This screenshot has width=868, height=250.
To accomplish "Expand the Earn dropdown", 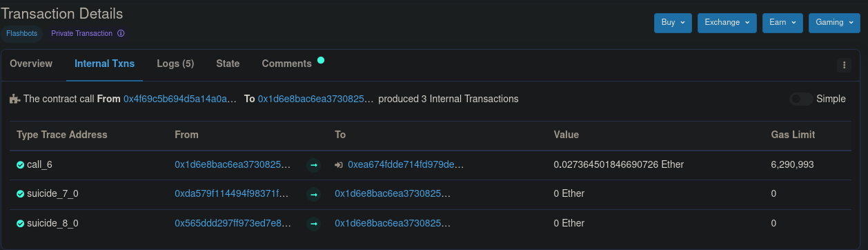I will 782,23.
